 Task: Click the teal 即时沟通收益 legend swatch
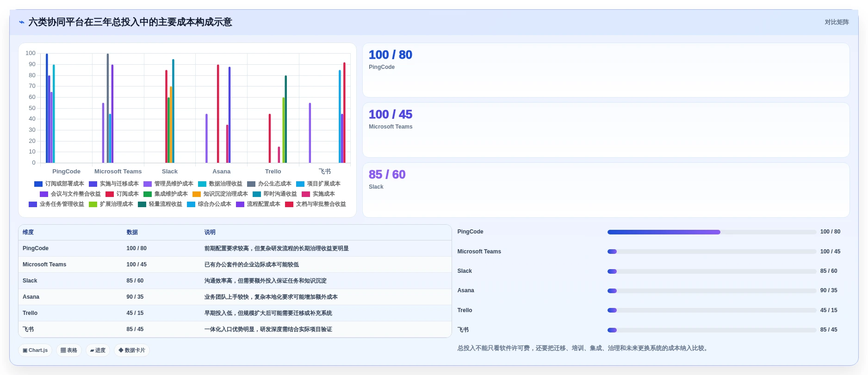(x=257, y=194)
